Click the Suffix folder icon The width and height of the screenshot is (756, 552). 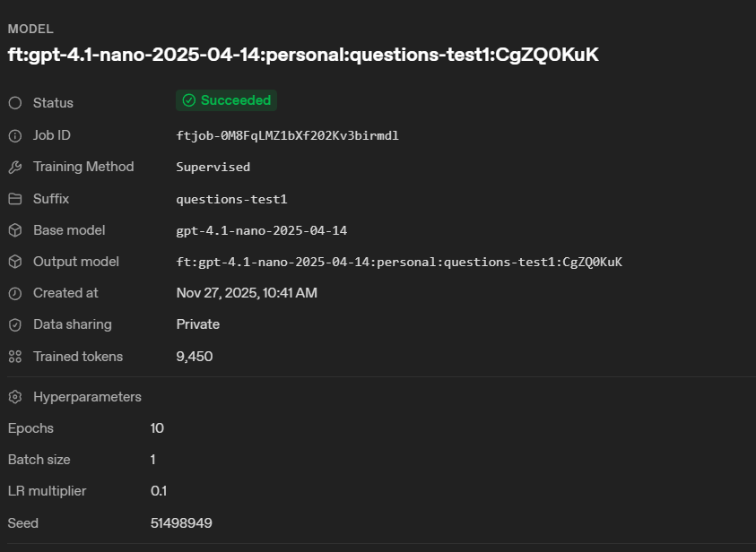[x=14, y=199]
